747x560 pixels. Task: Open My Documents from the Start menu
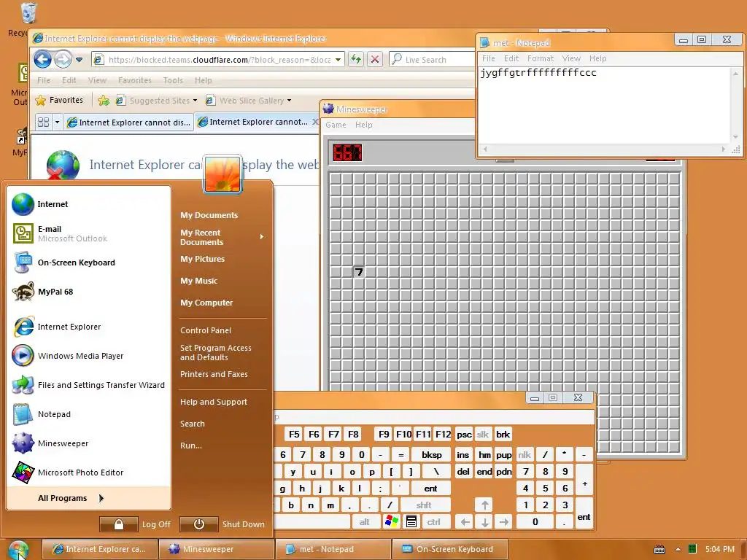coord(209,215)
